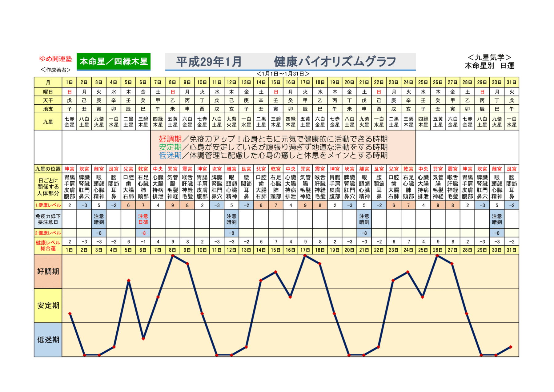Click the ゆめ開運塾 red text
Image resolution: width=554 pixels, height=392 pixels.
[55, 59]
